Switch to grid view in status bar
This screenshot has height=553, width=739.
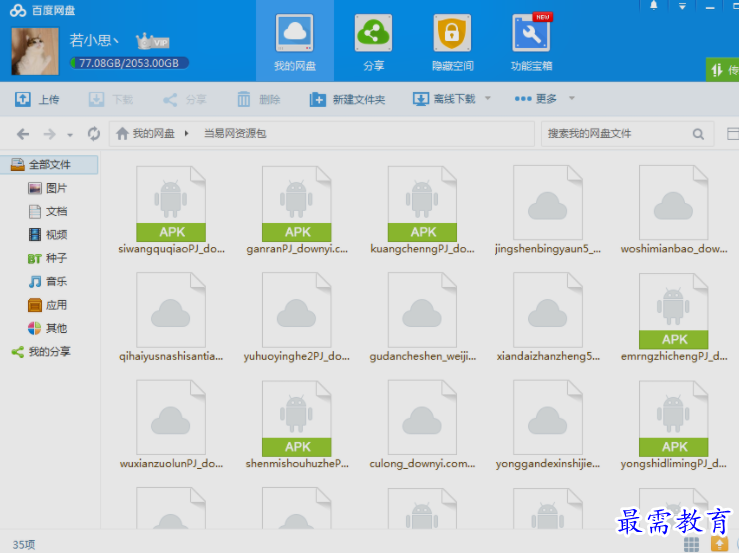pos(691,544)
